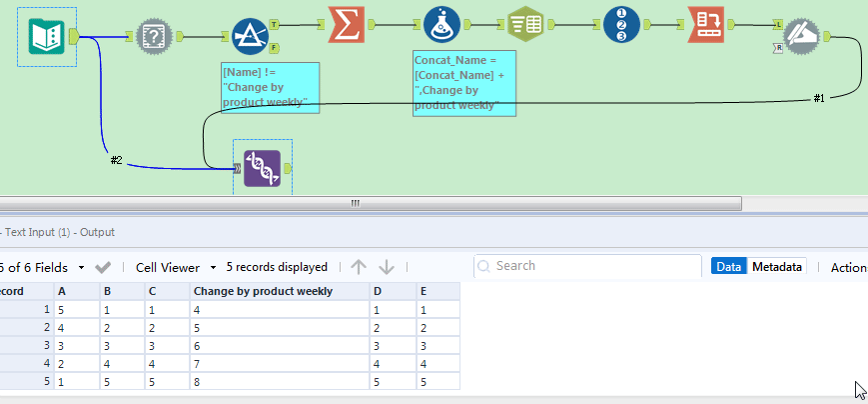Click the search magnifier icon
The height and width of the screenshot is (404, 868).
coord(483,267)
